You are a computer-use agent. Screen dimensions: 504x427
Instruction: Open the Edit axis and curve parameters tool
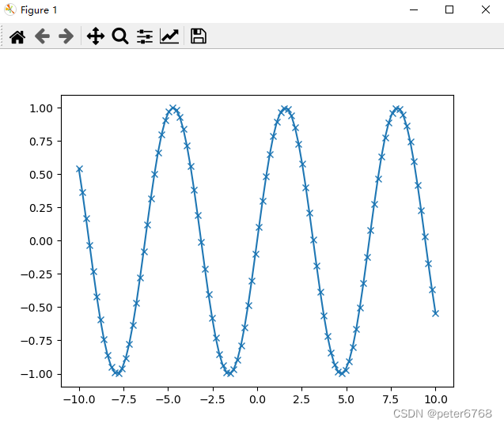[x=169, y=36]
